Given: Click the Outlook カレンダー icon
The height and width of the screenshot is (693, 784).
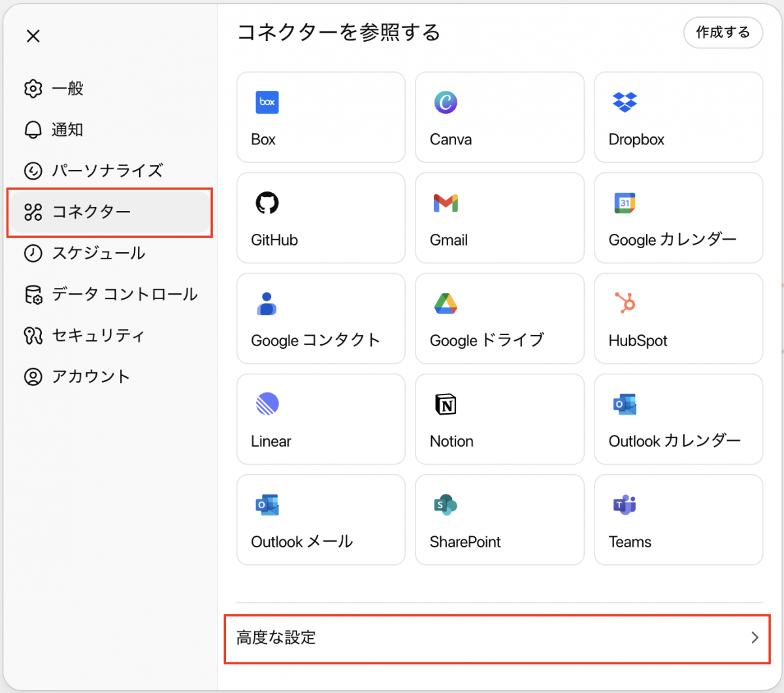Looking at the screenshot, I should pyautogui.click(x=625, y=404).
